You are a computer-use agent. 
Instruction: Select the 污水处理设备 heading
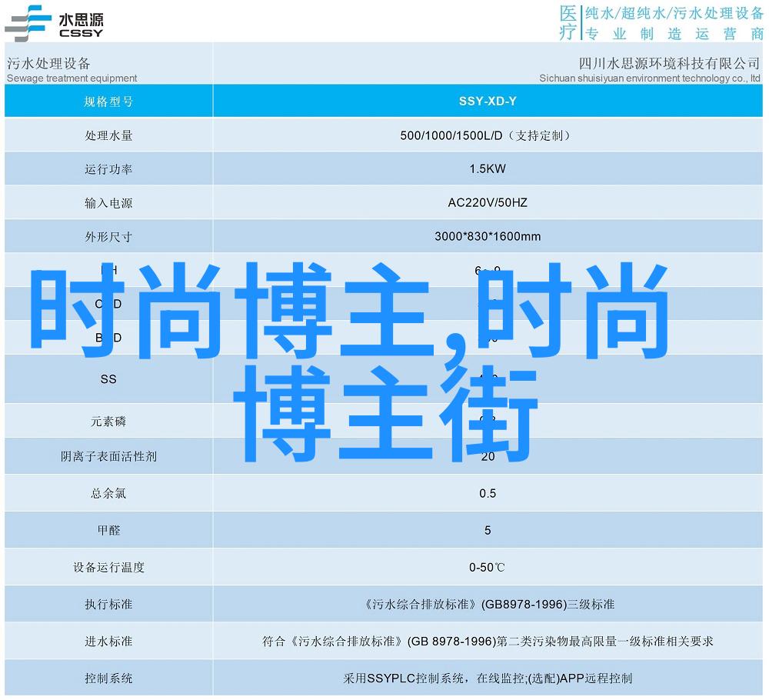click(x=48, y=63)
